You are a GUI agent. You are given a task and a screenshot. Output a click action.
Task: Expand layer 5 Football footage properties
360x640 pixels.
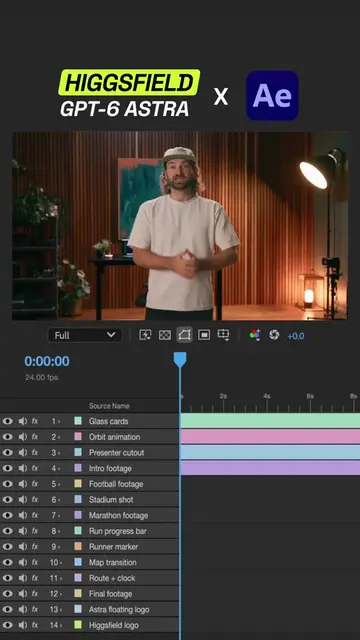(59, 484)
